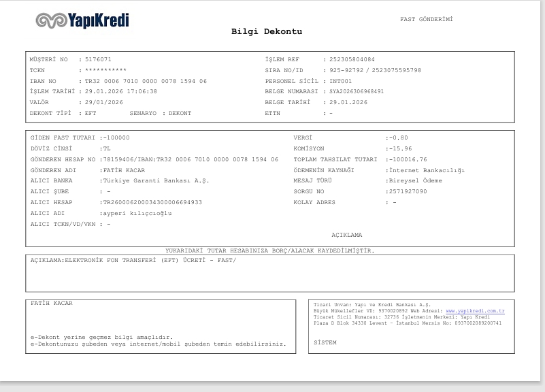Click the Belge Tarihi value 29.01.2026

coord(348,102)
